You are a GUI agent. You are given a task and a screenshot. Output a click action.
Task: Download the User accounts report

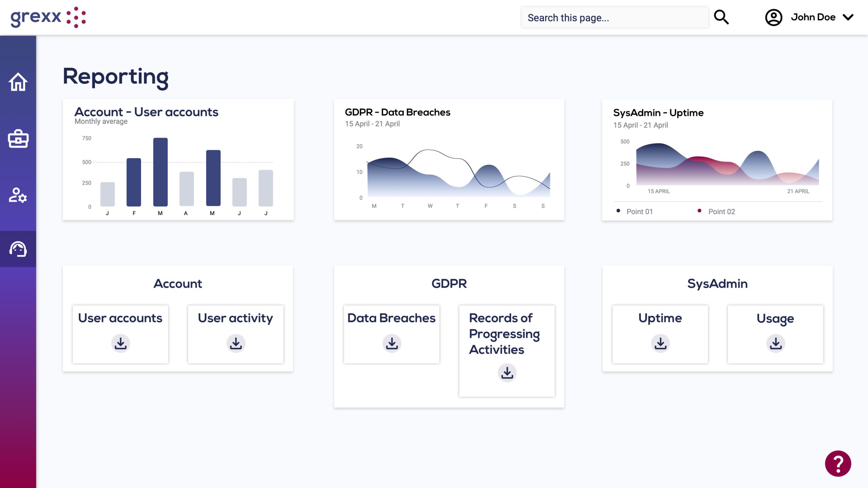[x=120, y=343]
